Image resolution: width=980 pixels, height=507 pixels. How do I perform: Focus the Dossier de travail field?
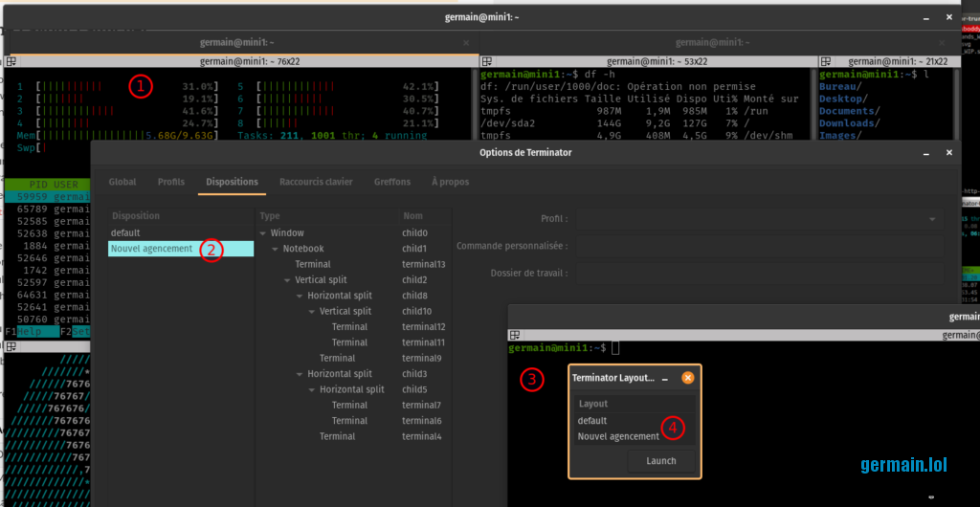tap(760, 273)
